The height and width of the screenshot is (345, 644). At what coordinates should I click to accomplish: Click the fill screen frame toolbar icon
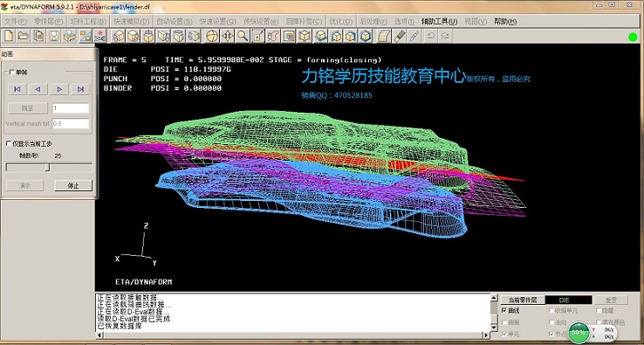tap(289, 36)
